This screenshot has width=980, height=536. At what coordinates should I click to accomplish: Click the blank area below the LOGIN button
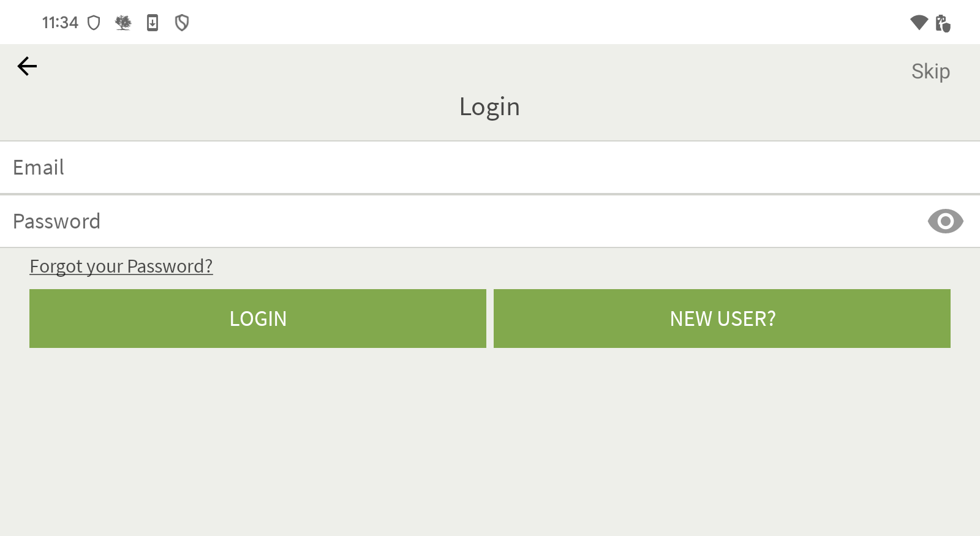[x=257, y=429]
